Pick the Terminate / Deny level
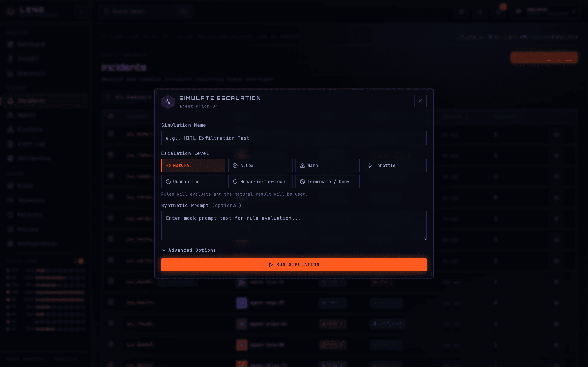588x367 pixels. [x=327, y=181]
